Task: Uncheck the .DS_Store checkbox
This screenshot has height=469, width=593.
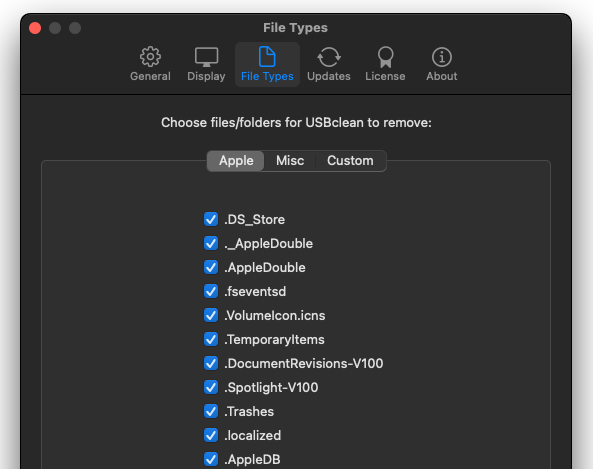Action: pos(211,219)
